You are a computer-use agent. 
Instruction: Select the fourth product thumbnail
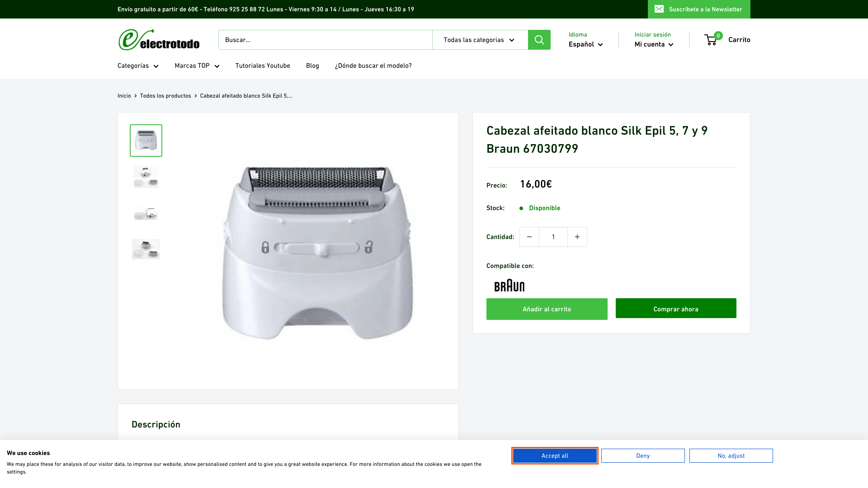[146, 249]
